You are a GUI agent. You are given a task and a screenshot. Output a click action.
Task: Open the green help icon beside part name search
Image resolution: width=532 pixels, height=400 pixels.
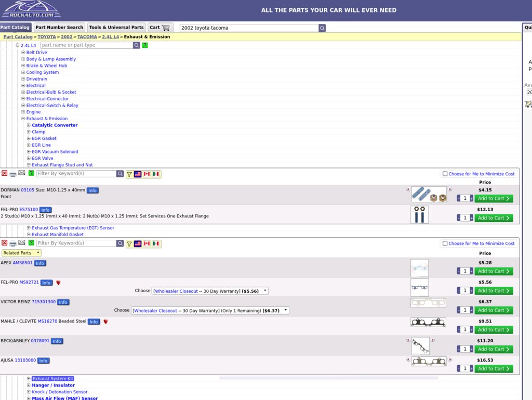(145, 45)
